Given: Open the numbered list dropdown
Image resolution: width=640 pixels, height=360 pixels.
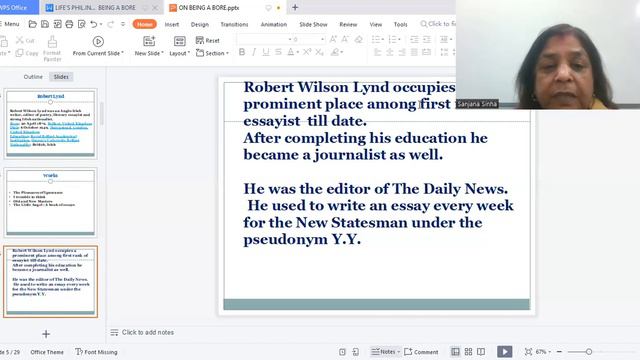Looking at the screenshot, I should pos(399,39).
